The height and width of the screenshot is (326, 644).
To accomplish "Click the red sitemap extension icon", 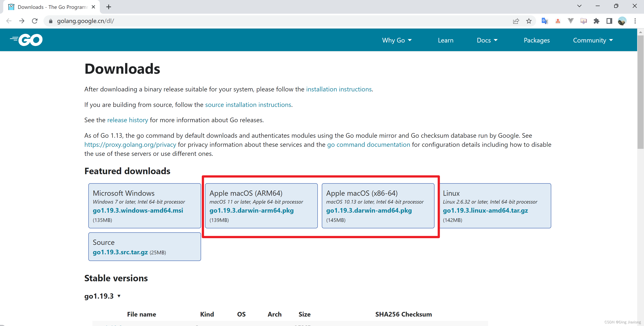I will (558, 21).
